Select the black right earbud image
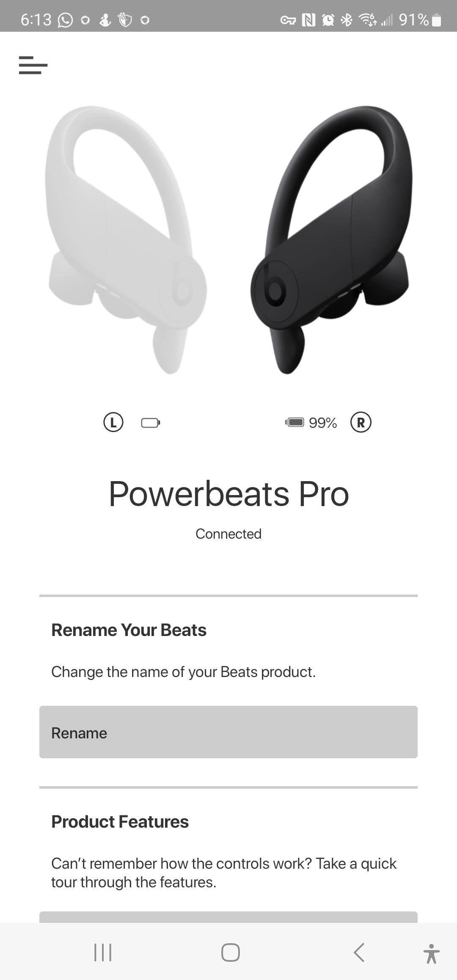The height and width of the screenshot is (980, 457). point(330,239)
